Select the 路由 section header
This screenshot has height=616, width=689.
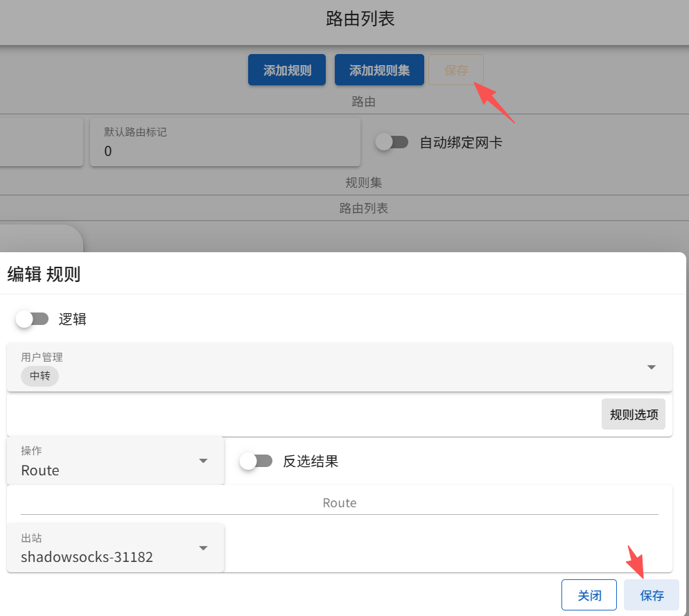point(363,102)
